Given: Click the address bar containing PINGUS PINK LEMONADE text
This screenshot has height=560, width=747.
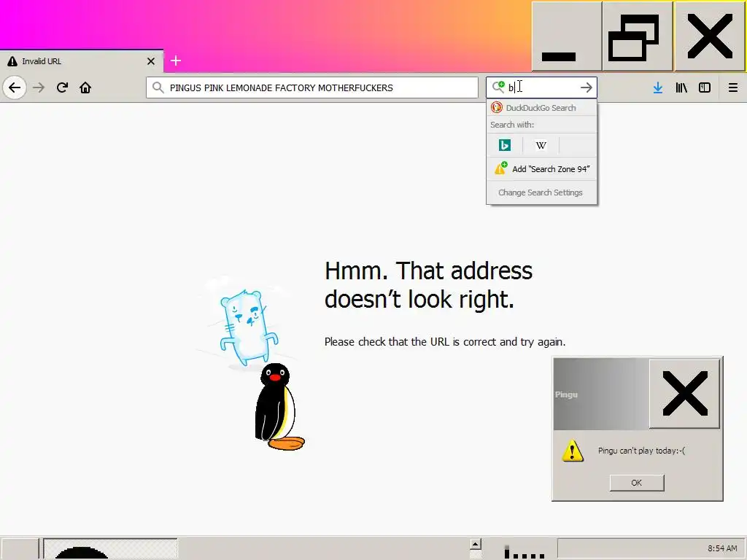Looking at the screenshot, I should (x=312, y=87).
